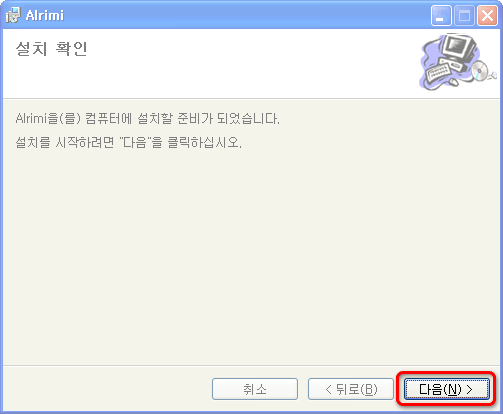Click the 설치 확인 heading
The image size is (503, 414).
51,49
